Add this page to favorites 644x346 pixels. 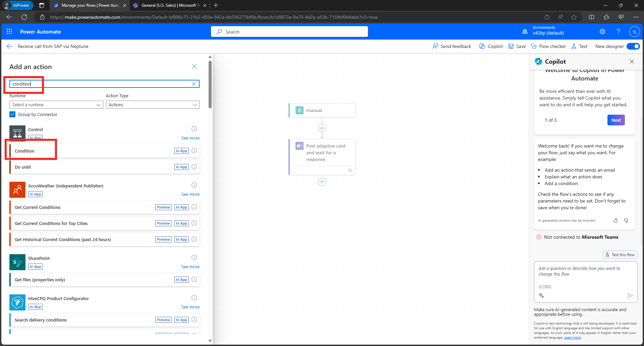(x=574, y=17)
